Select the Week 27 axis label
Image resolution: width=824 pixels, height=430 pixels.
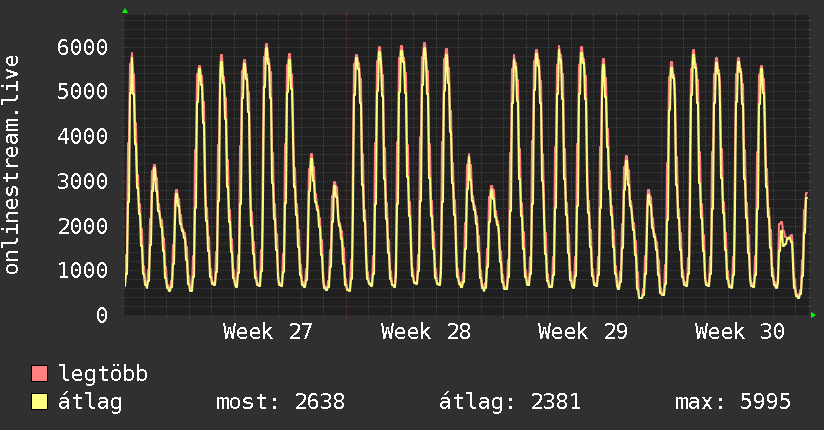point(267,332)
